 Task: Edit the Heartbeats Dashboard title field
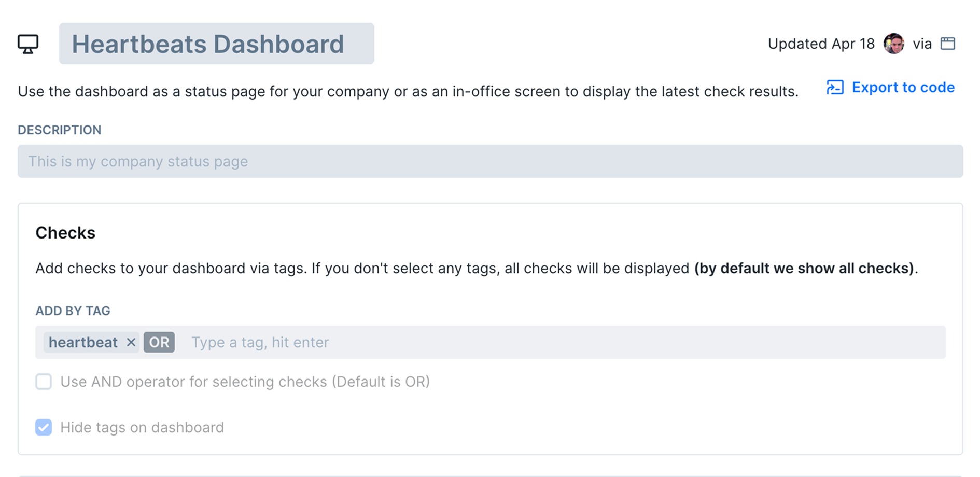coord(217,44)
